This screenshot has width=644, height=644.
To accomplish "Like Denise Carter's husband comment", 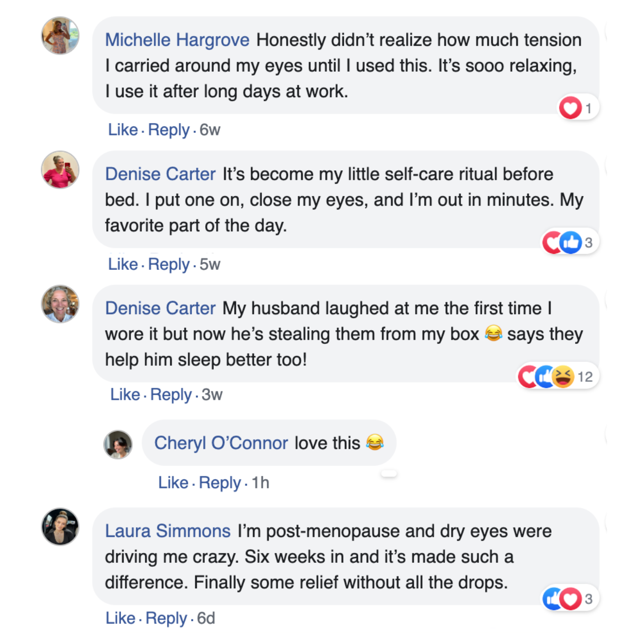I will (x=125, y=394).
